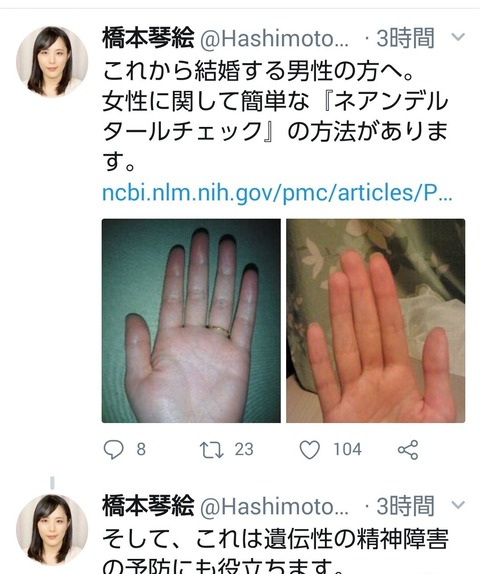
Task: Open the @Hashimoto handle on first tweet
Action: coord(274,39)
